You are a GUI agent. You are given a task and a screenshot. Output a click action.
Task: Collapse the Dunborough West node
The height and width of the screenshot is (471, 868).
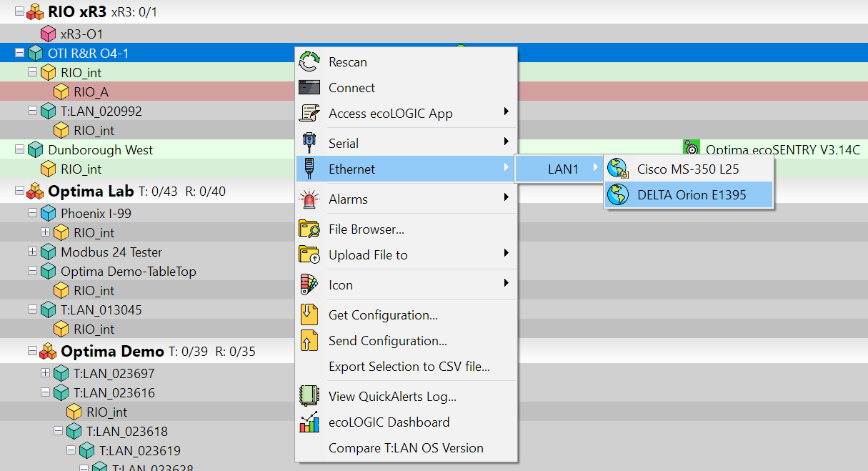[19, 150]
